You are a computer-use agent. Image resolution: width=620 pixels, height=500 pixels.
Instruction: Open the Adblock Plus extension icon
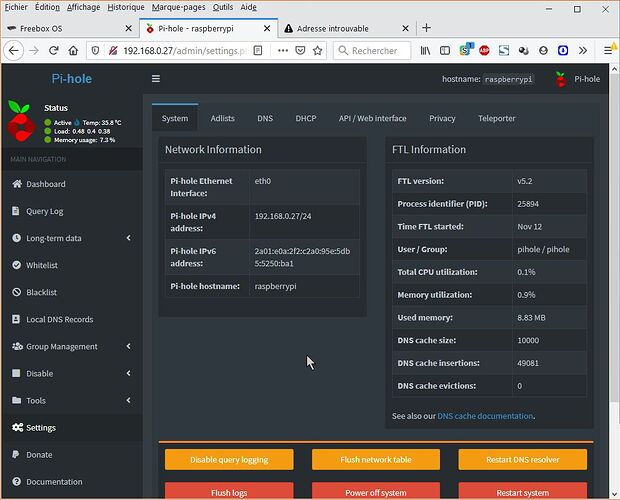pyautogui.click(x=484, y=51)
